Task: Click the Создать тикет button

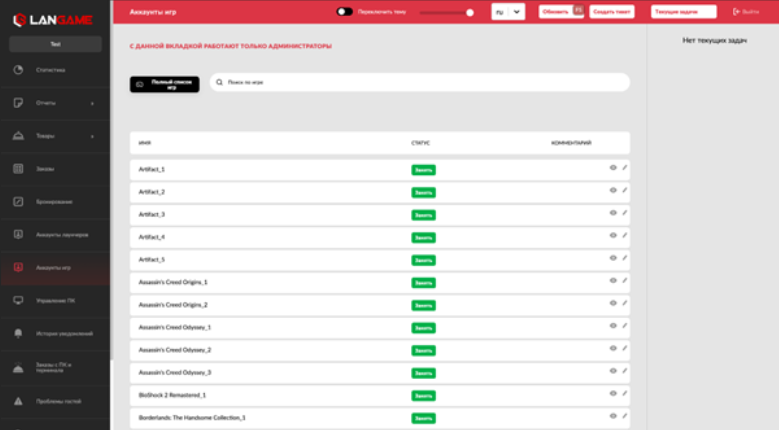Action: pos(612,11)
